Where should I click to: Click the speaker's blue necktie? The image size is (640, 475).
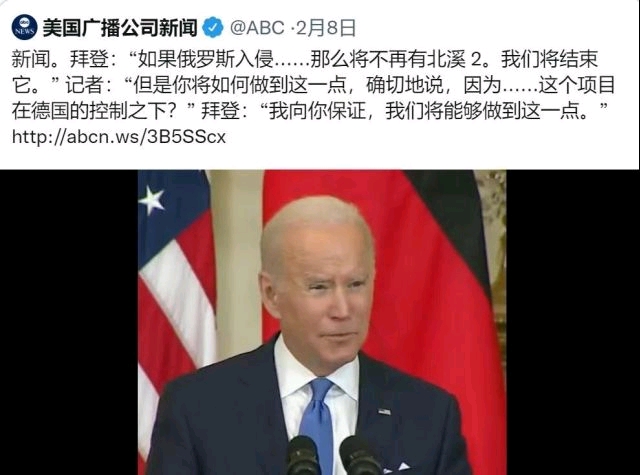tap(317, 422)
